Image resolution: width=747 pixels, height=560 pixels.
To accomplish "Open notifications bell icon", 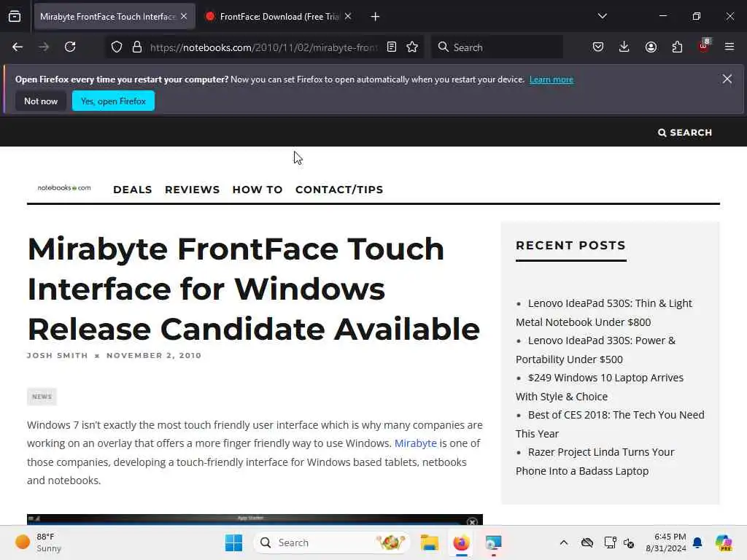I will 697,542.
